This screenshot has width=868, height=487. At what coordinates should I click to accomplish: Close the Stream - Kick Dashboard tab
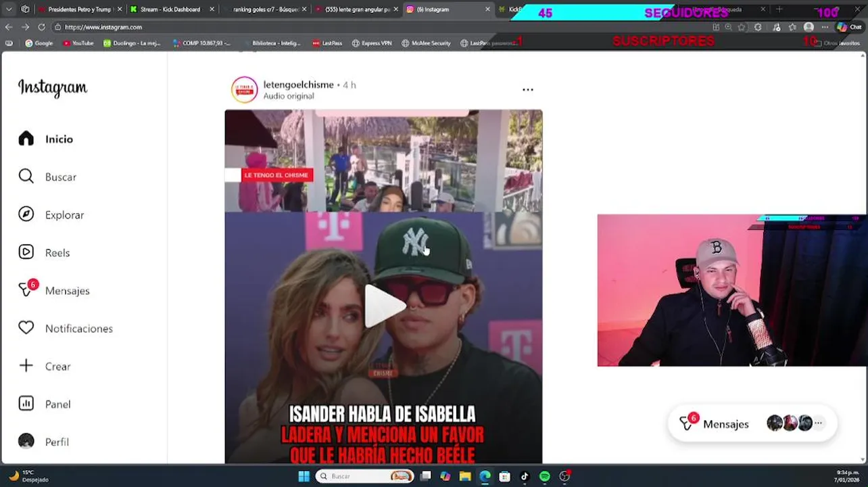pyautogui.click(x=212, y=9)
